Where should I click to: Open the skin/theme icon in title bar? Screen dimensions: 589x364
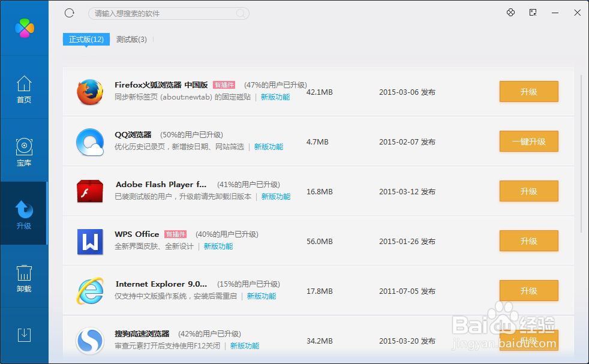510,13
